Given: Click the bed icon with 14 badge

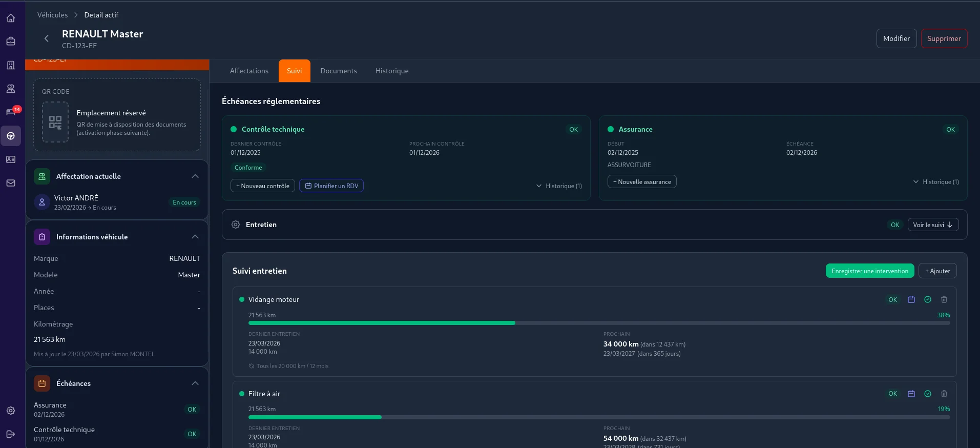Looking at the screenshot, I should point(11,112).
